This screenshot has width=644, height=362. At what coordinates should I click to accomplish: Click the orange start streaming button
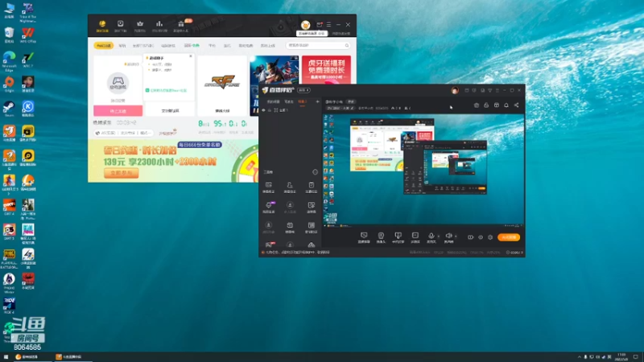click(x=509, y=237)
